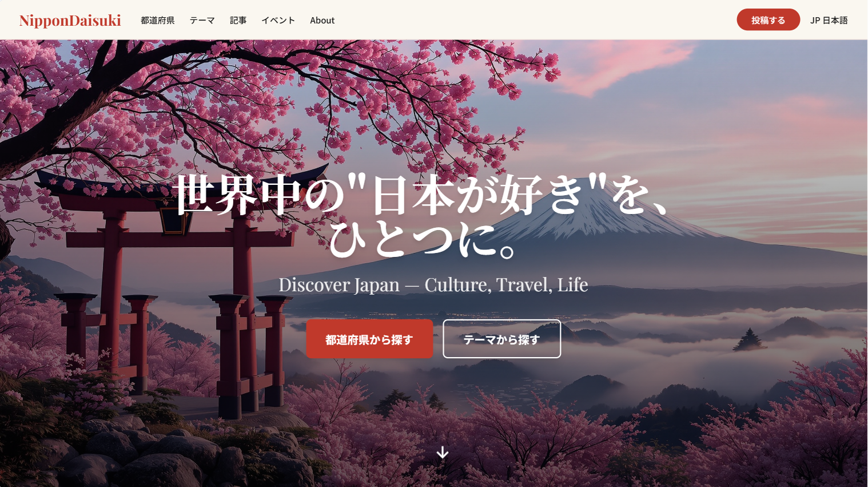Browse prefectures using 都道府県から探す
This screenshot has height=487, width=868.
[x=369, y=339]
